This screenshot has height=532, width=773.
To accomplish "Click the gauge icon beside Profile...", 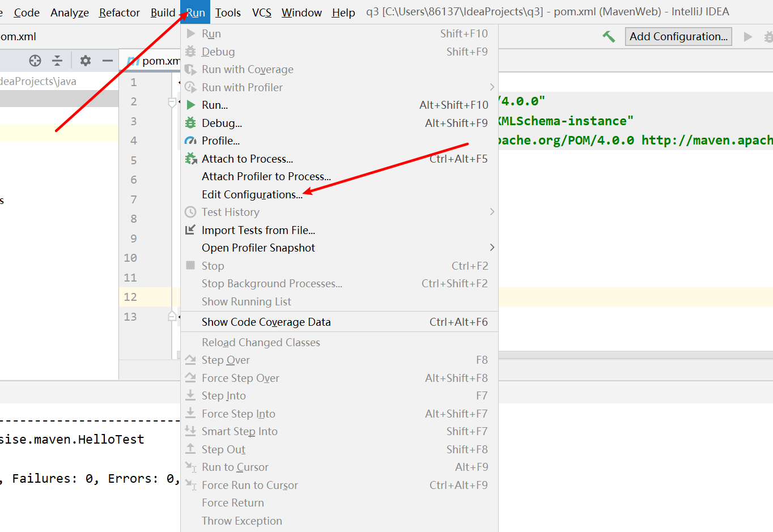I will 190,141.
